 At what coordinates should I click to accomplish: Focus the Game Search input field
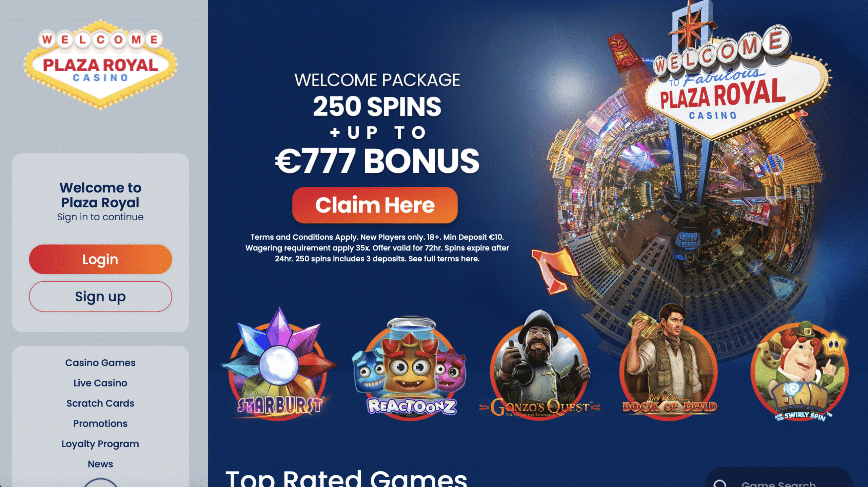[x=779, y=479]
